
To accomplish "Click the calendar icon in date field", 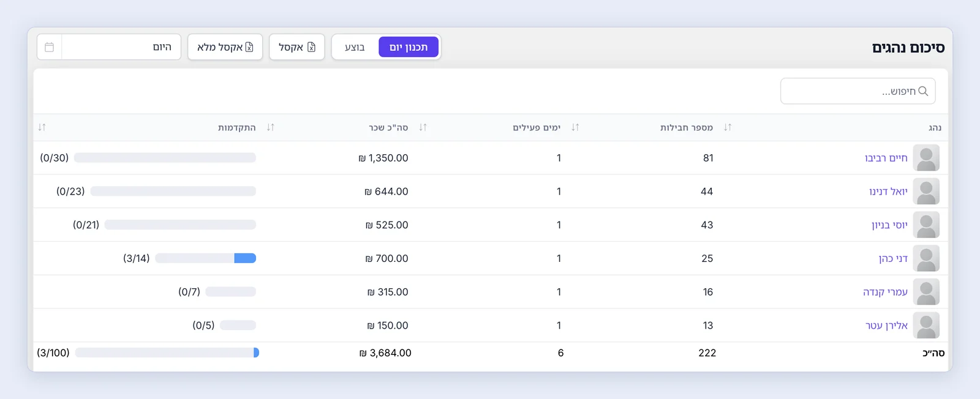I will pos(50,47).
